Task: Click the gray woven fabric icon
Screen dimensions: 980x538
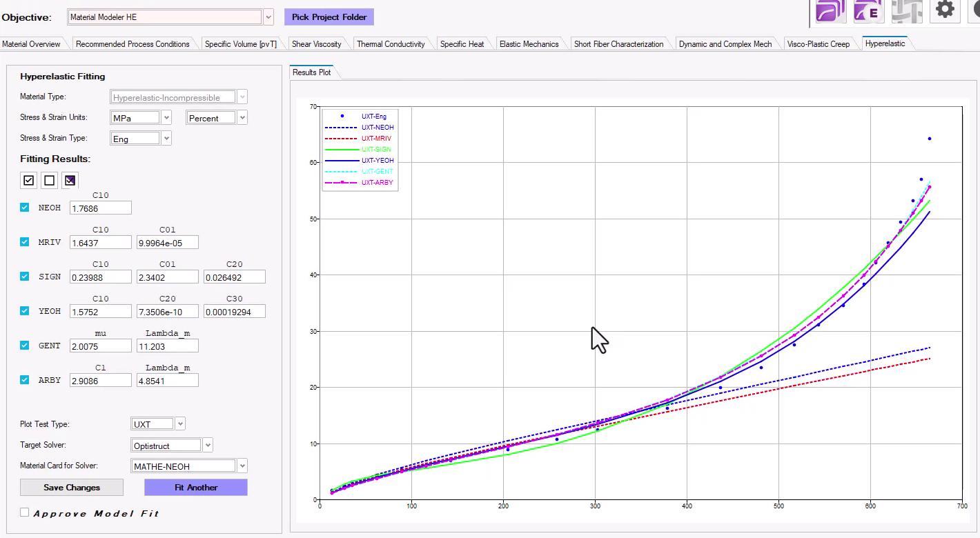Action: pyautogui.click(x=906, y=10)
